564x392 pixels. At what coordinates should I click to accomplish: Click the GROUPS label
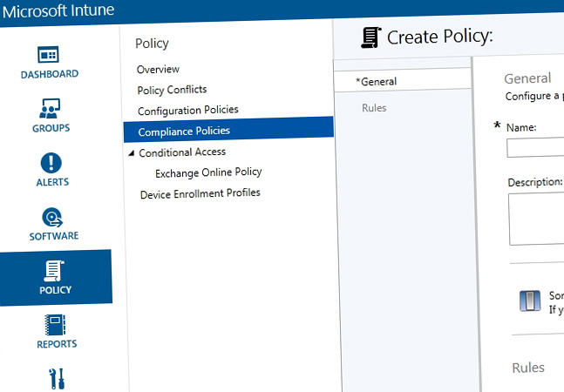51,128
